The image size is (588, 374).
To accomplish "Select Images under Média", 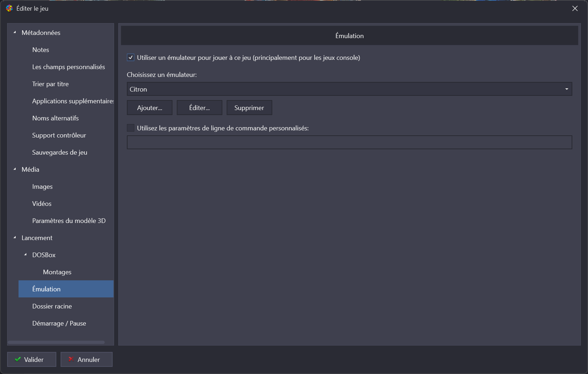I will (42, 187).
